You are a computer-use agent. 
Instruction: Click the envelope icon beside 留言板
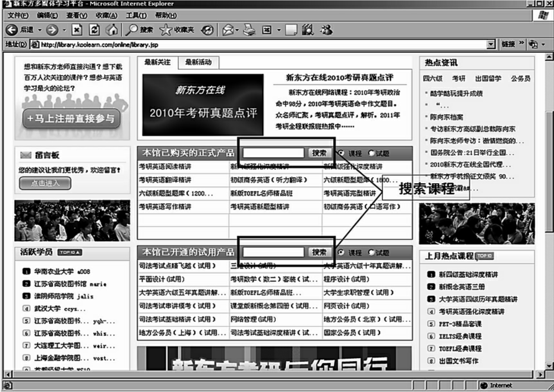coord(26,155)
